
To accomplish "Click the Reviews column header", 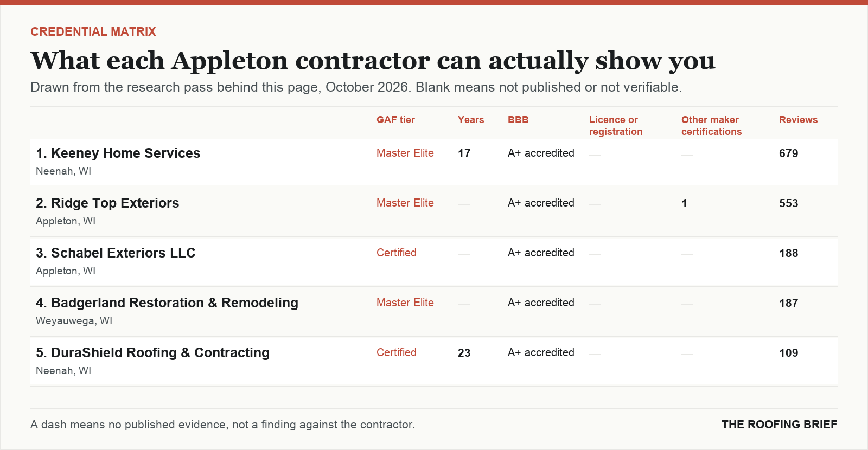I will click(x=798, y=120).
